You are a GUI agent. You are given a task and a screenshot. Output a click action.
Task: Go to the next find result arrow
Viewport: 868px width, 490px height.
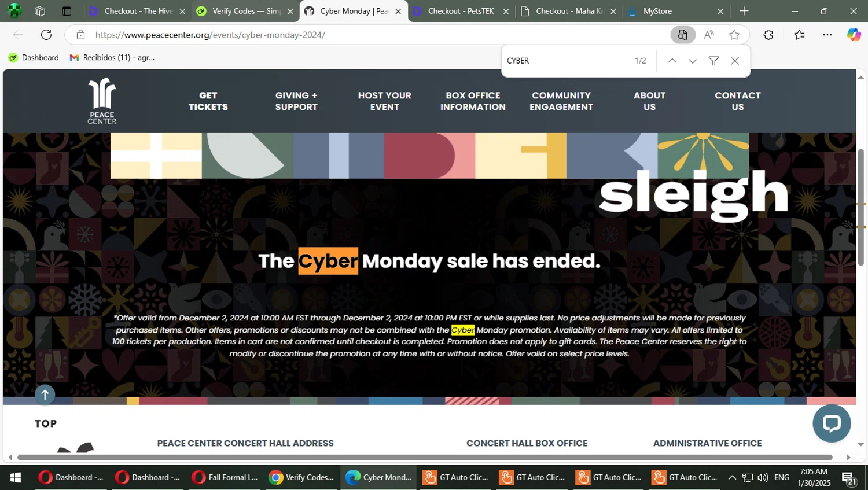[693, 61]
